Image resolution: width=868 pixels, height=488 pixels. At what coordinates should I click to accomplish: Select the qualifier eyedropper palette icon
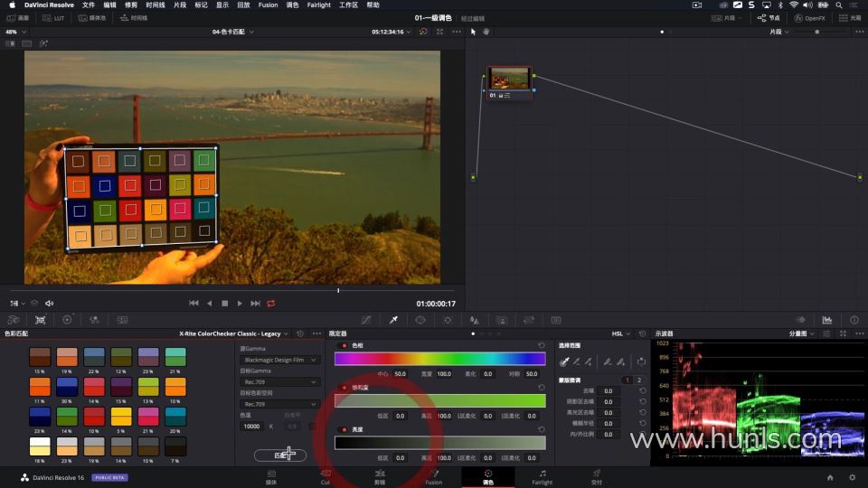tap(393, 320)
